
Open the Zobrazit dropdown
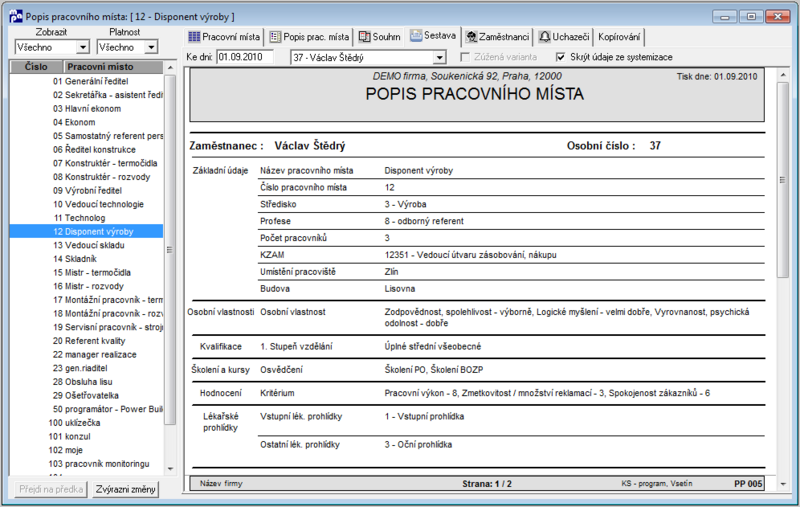click(x=83, y=47)
